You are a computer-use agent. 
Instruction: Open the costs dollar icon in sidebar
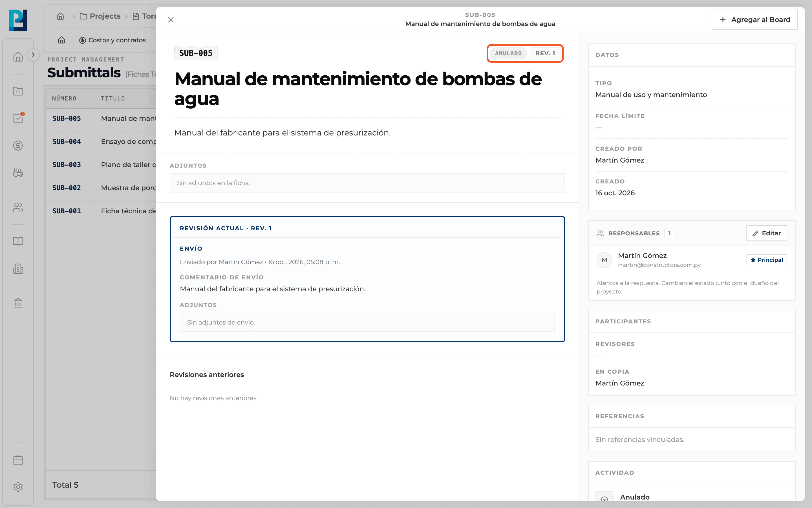pos(18,145)
